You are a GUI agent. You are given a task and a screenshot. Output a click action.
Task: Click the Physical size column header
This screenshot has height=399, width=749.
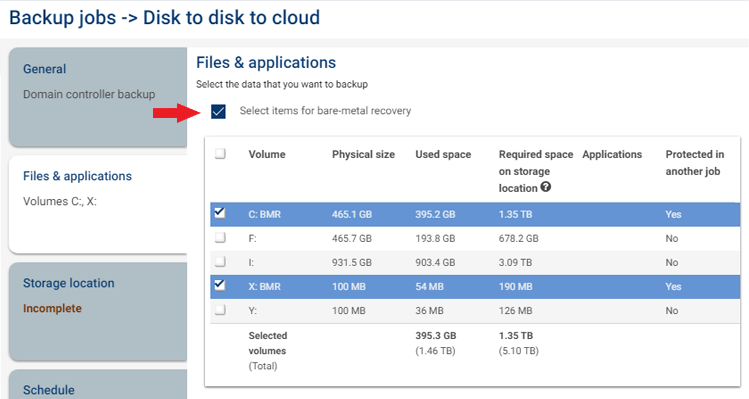coord(363,154)
